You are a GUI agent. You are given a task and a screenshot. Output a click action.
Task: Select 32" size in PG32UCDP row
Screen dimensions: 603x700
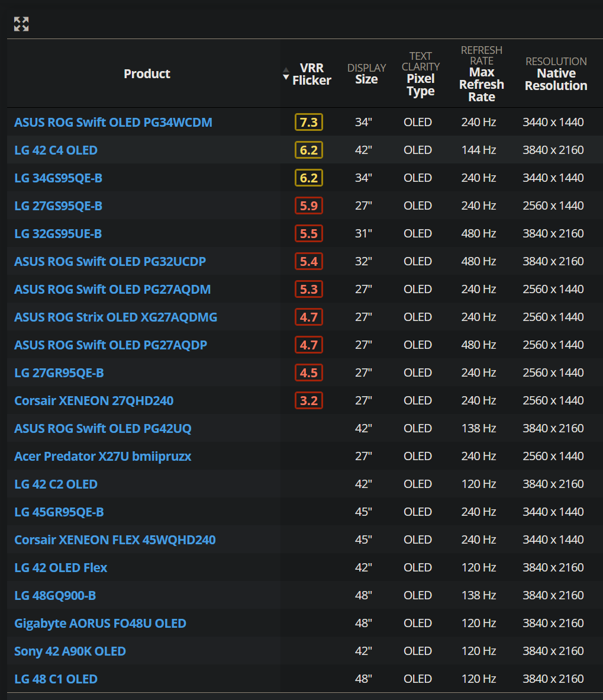point(363,262)
